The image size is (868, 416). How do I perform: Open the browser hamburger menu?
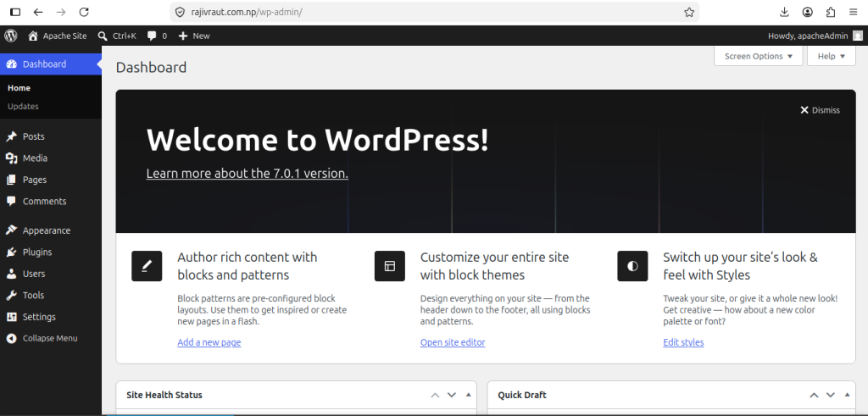[x=853, y=12]
